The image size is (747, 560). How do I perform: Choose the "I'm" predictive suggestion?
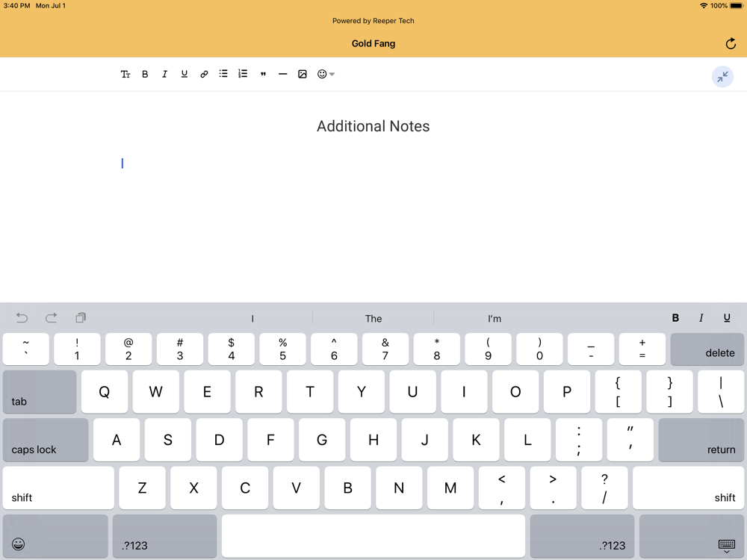[x=495, y=319]
